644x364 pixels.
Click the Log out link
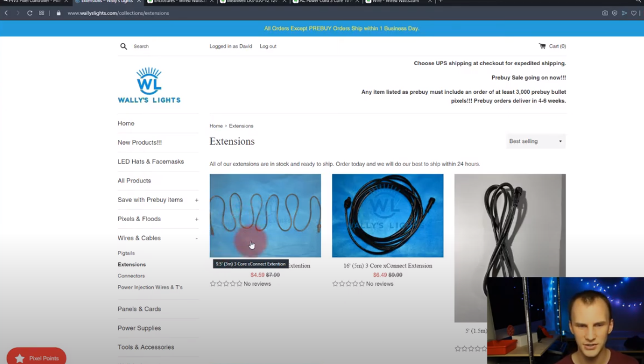(x=268, y=47)
